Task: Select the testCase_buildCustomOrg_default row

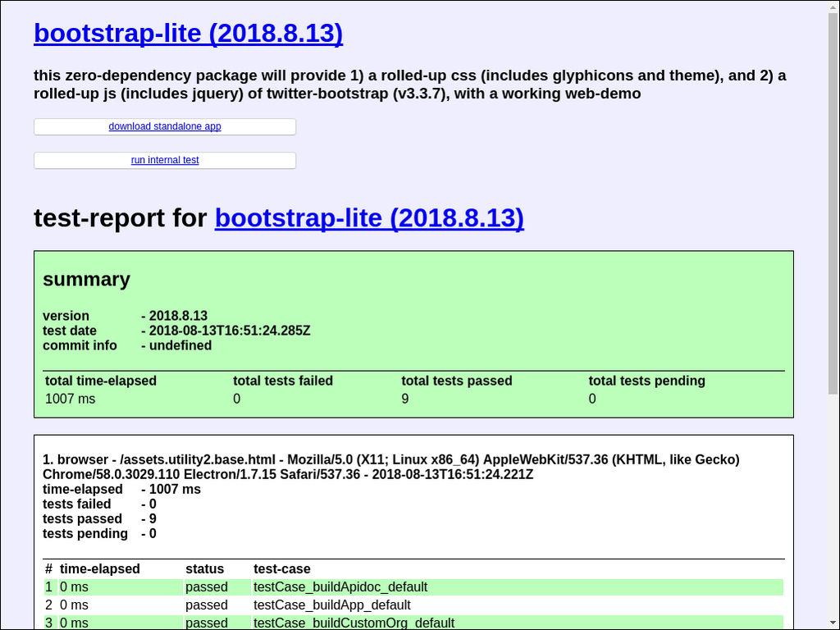Action: tap(354, 623)
